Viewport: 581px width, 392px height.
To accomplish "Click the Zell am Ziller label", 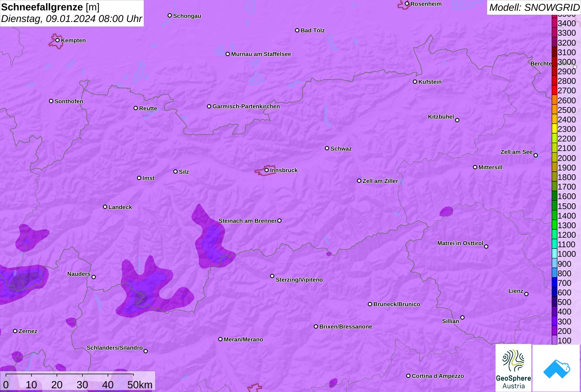I will click(x=380, y=181).
